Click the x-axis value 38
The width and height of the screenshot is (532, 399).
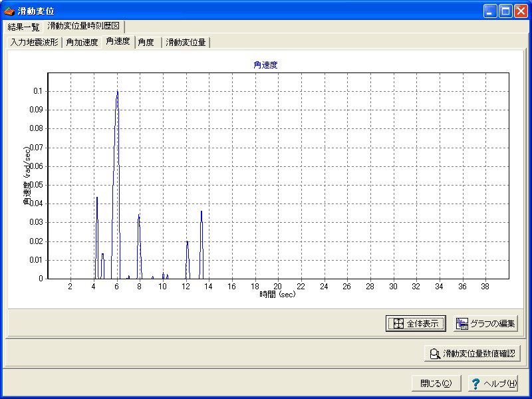pyautogui.click(x=485, y=287)
